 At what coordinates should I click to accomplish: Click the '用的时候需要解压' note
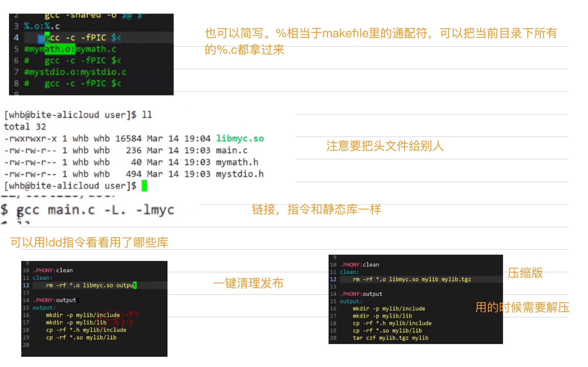pos(522,307)
